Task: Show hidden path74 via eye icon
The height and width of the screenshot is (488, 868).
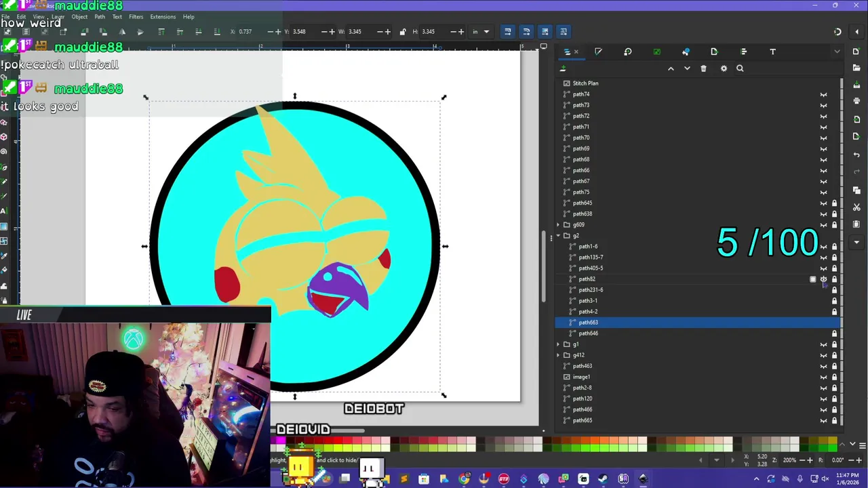Action: [823, 94]
